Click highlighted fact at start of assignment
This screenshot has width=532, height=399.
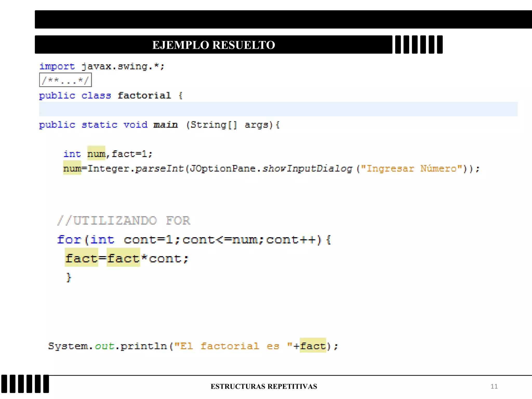[81, 258]
